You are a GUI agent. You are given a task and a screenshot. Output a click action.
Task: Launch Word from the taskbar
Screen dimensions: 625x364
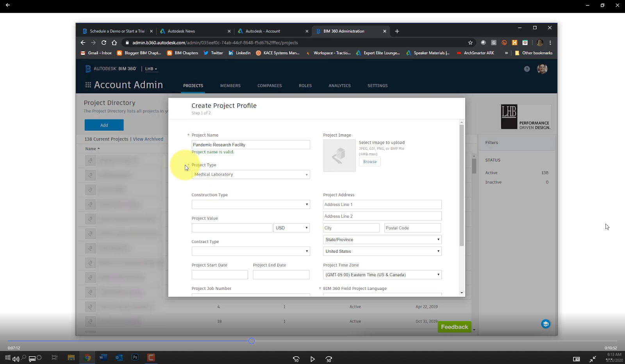tap(103, 357)
